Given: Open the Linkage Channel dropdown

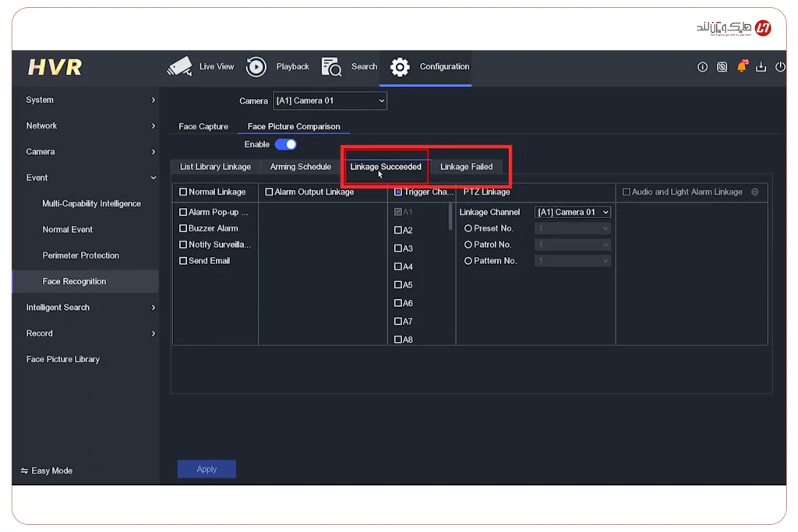Looking at the screenshot, I should (x=573, y=212).
